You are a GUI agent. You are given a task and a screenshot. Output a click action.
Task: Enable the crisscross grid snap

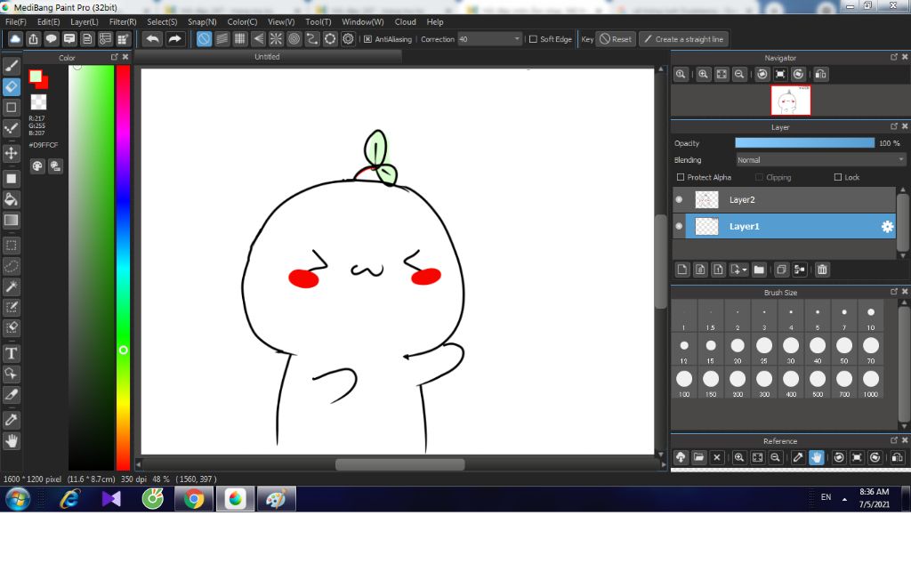coord(240,39)
